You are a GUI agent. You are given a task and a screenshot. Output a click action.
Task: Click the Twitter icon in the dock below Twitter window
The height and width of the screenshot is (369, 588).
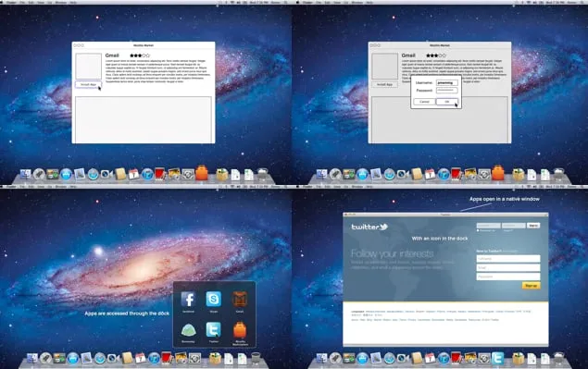tap(497, 359)
